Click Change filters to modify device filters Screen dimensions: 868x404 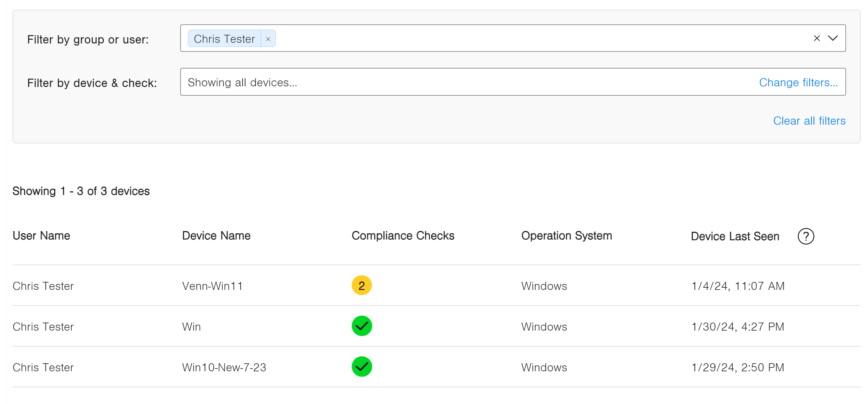tap(798, 82)
